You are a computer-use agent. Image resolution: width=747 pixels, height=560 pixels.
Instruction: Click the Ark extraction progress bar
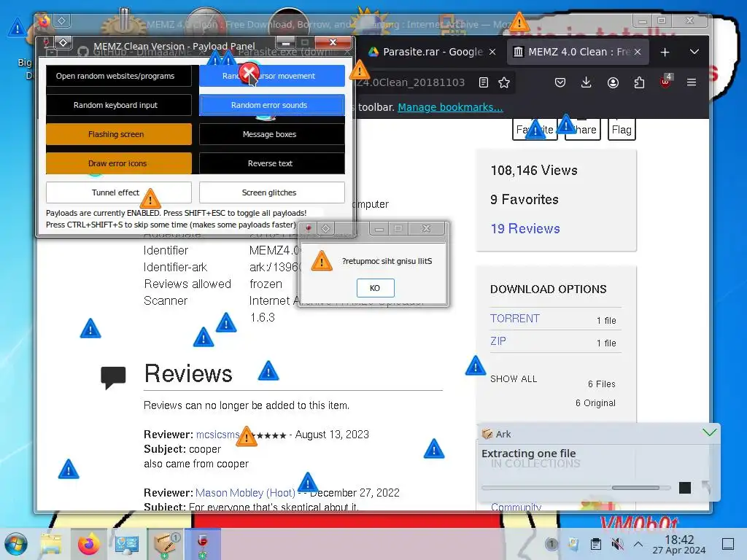[x=576, y=488]
